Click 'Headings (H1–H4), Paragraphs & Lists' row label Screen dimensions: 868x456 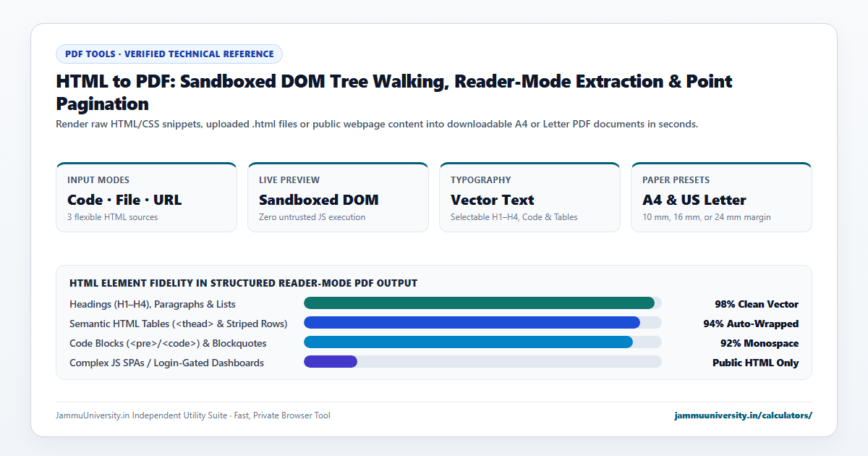click(153, 304)
